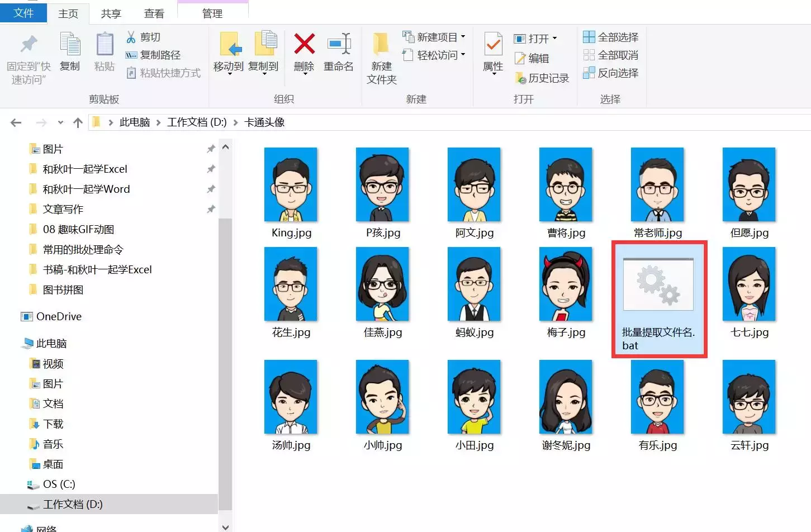Switch to the 主页 ribbon tab
This screenshot has height=532, width=811.
coord(68,13)
